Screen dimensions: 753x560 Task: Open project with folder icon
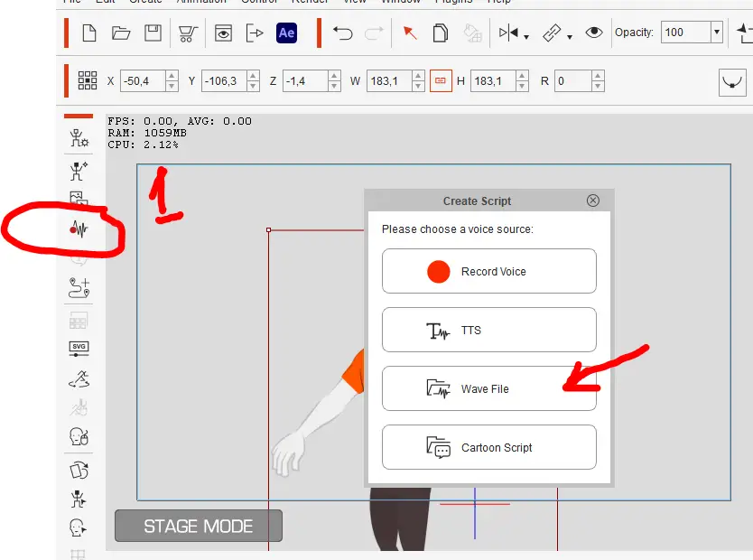point(121,33)
